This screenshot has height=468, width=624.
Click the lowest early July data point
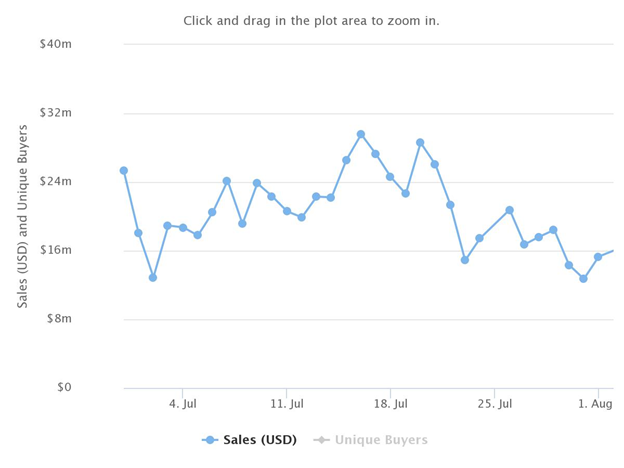click(153, 278)
